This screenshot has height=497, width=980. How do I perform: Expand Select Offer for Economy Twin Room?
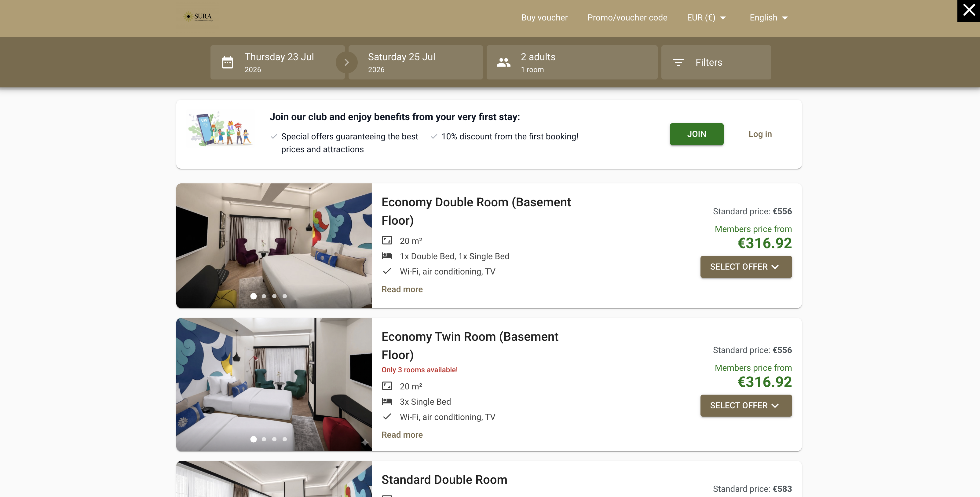pos(746,405)
